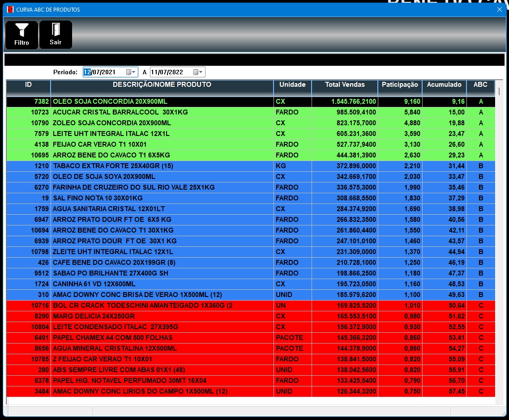Screen dimensions: 509x420
Task: Click AMAC DOWNY CONC BRISA DE VERAO row
Action: point(251,294)
